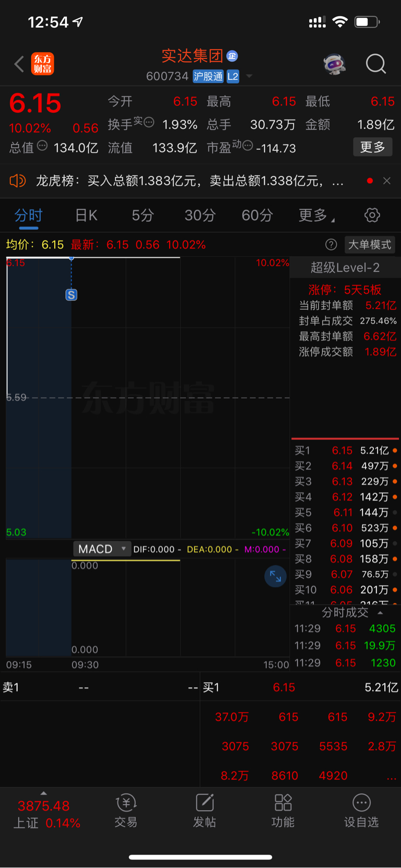Image resolution: width=401 pixels, height=868 pixels.
Task: Switch to the 60分 tab
Action: click(257, 216)
